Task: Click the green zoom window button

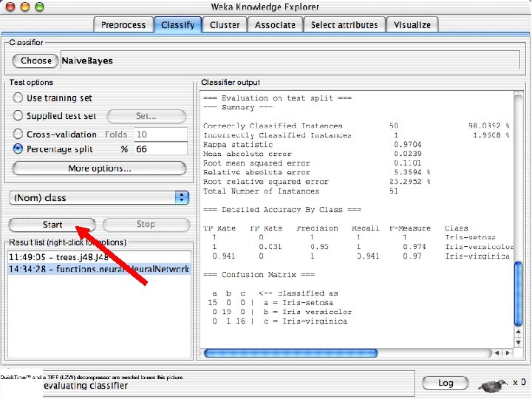Action: (x=40, y=7)
